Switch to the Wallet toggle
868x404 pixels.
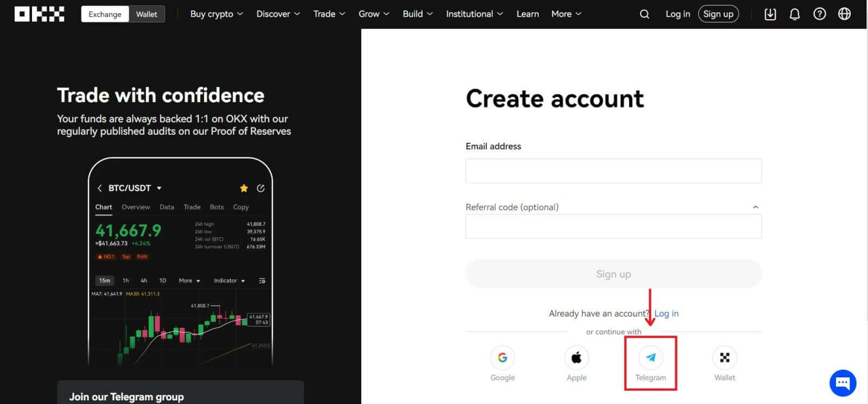[146, 14]
